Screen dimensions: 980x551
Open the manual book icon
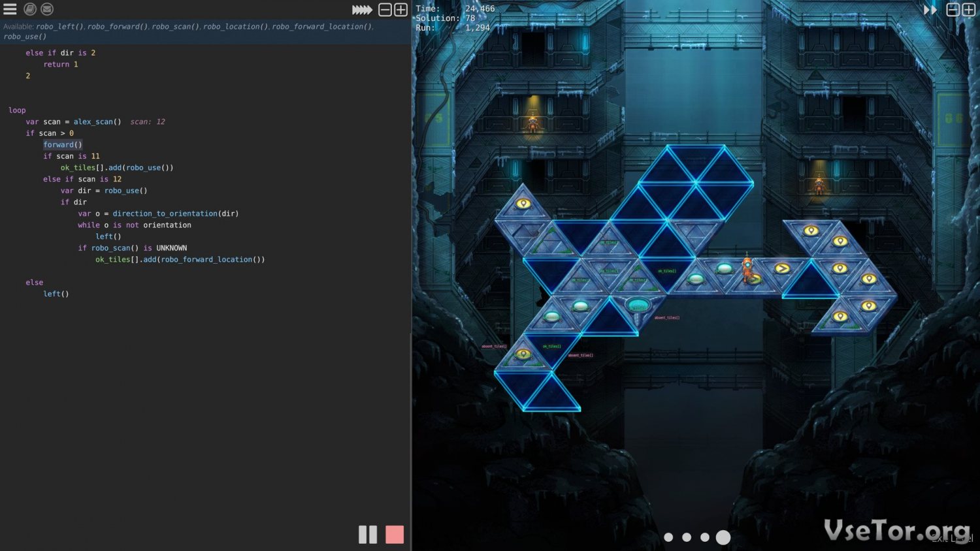[x=30, y=9]
